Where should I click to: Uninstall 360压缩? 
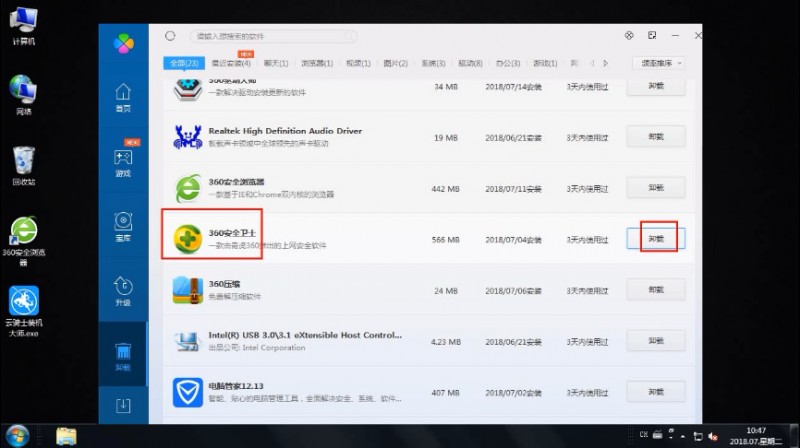656,290
